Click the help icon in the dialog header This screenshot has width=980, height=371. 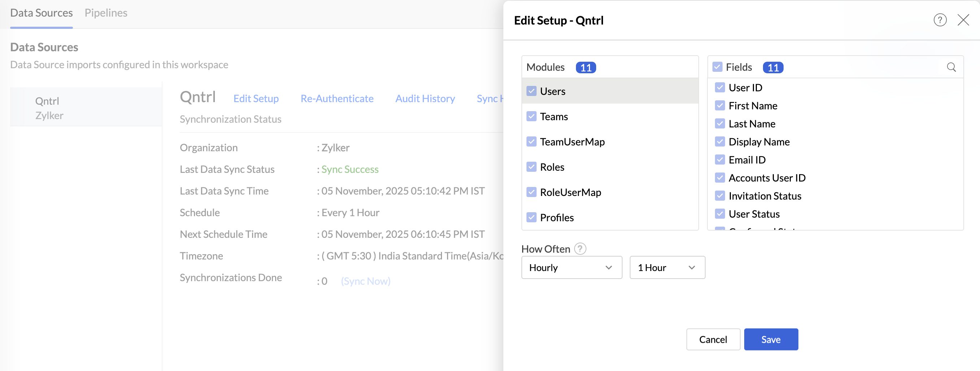coord(939,20)
